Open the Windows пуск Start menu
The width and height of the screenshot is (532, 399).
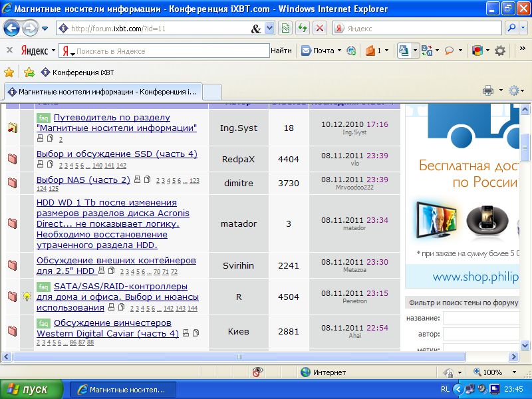[31, 389]
